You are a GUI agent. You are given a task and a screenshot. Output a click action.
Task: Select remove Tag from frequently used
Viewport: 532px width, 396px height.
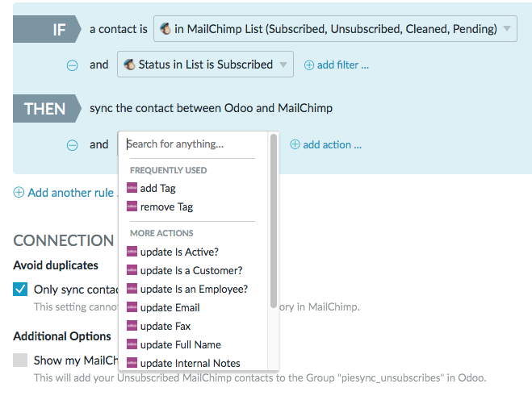point(166,206)
